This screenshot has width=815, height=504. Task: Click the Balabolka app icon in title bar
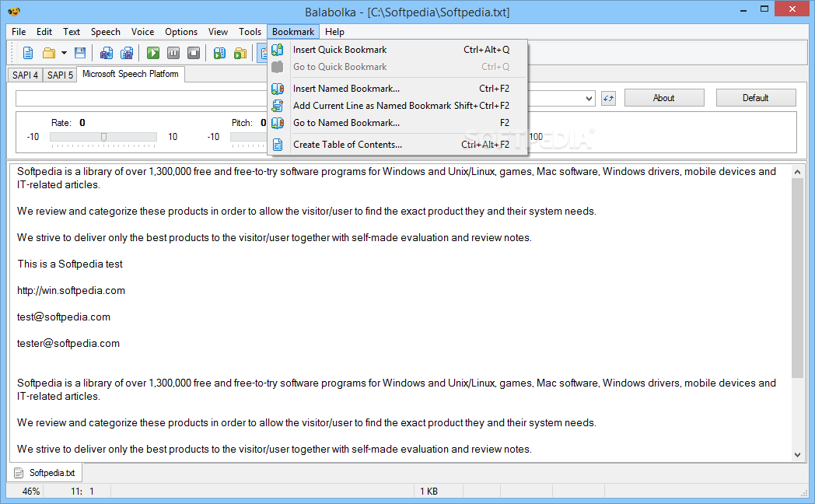click(x=14, y=12)
